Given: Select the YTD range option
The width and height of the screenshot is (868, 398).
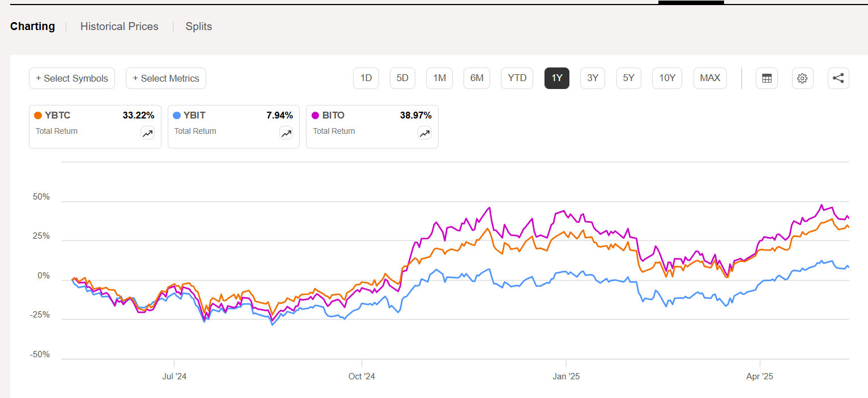Looking at the screenshot, I should pos(517,78).
